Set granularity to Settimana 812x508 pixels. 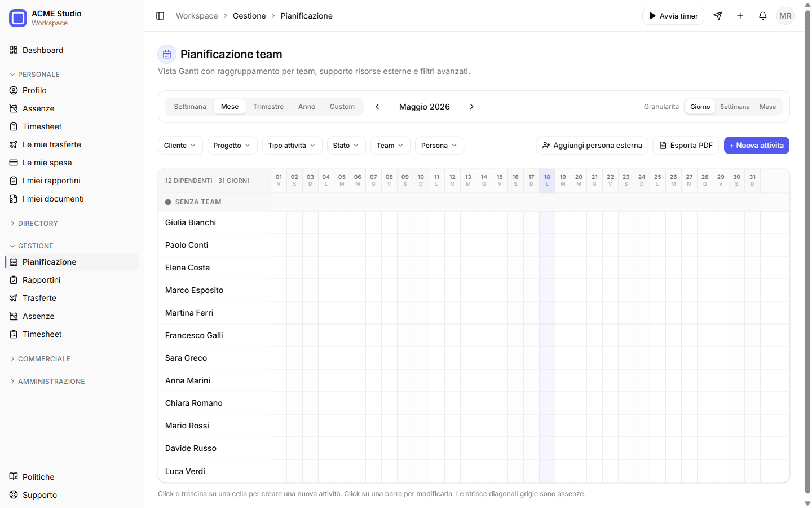click(735, 107)
